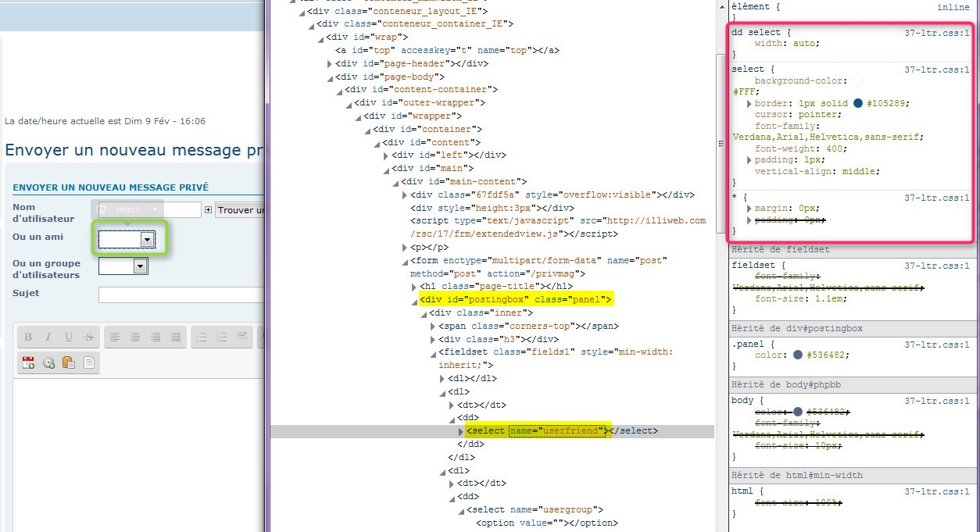Image resolution: width=980 pixels, height=532 pixels.
Task: Open the 'Ou un groupe d'utilisateurs' dropdown
Action: (123, 266)
